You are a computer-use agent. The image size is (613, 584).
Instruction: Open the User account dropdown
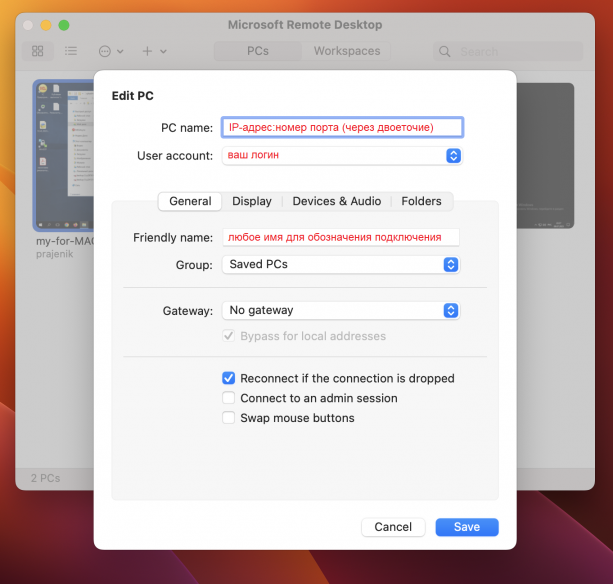(x=342, y=156)
